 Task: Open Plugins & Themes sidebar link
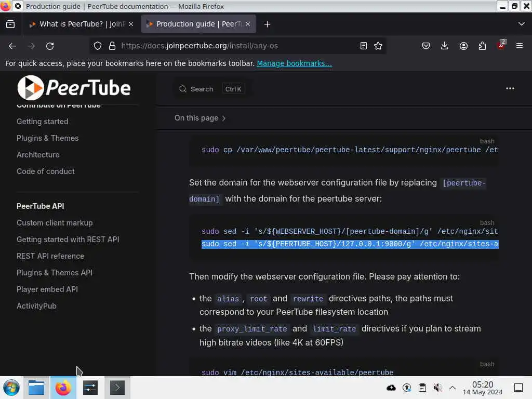[47, 138]
